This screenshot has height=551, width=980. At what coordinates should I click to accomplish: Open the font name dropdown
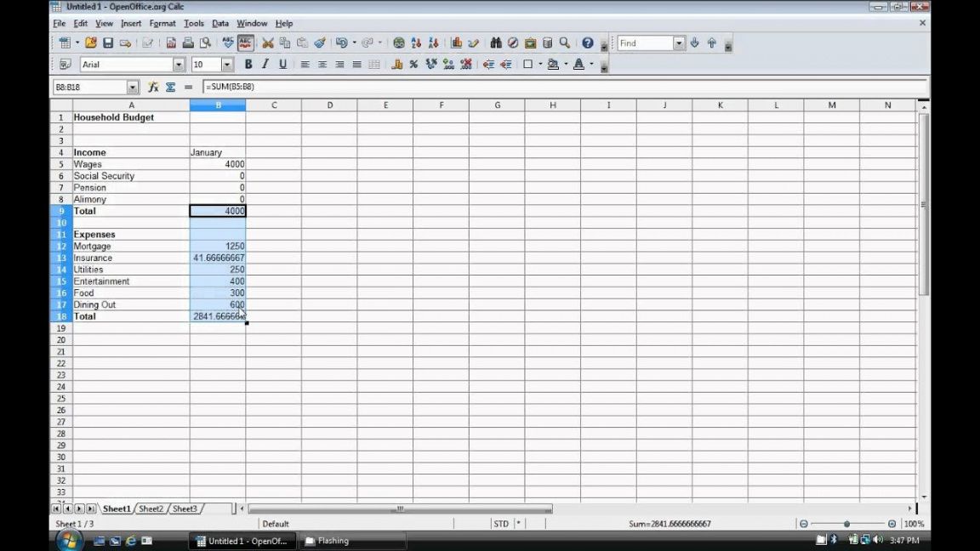click(x=179, y=65)
